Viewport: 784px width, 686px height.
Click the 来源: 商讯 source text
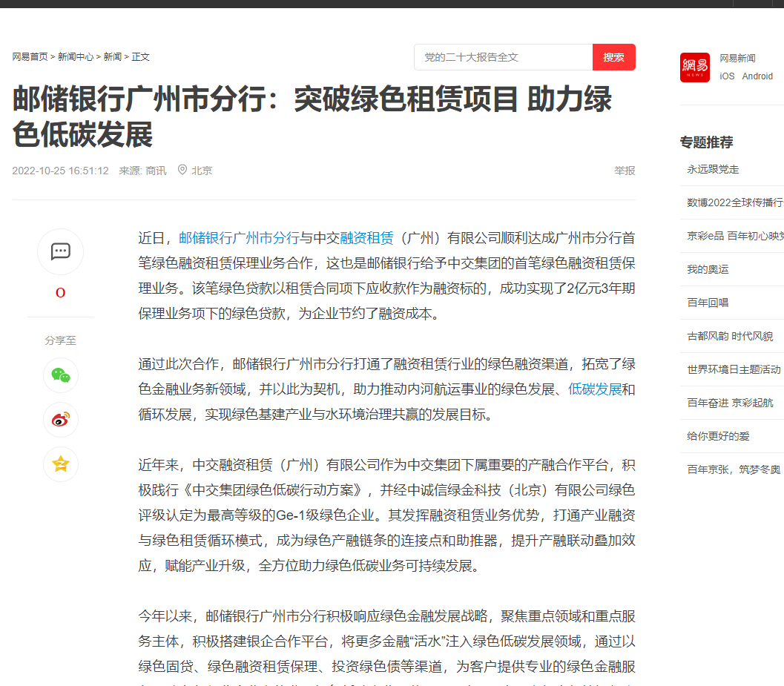[x=142, y=171]
